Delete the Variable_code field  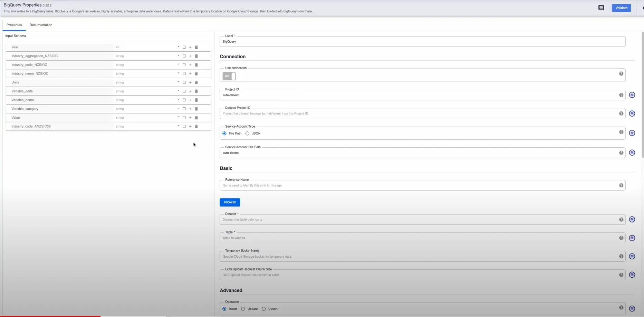196,91
